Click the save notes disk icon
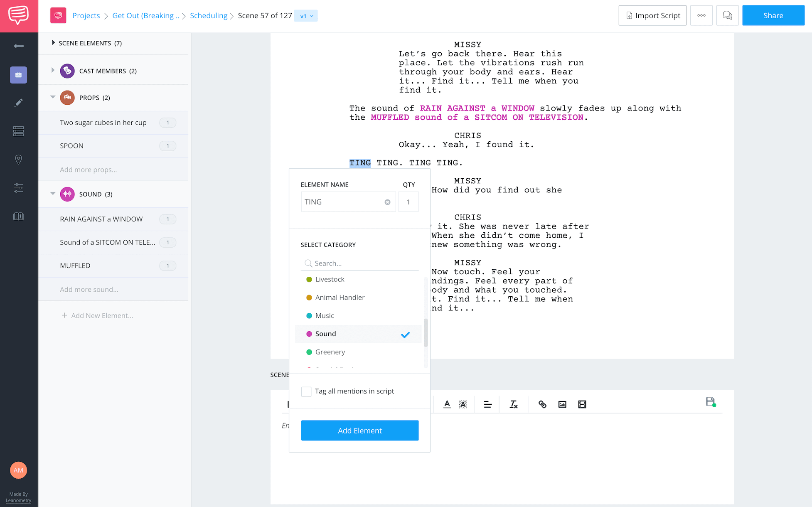 point(710,402)
